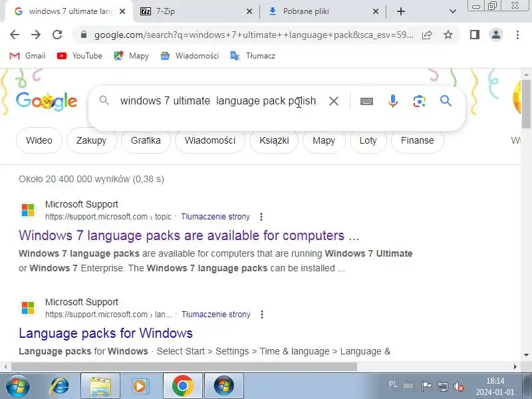Viewport: 532px width, 399px height.
Task: Open the tab search chevron
Action: (453, 11)
